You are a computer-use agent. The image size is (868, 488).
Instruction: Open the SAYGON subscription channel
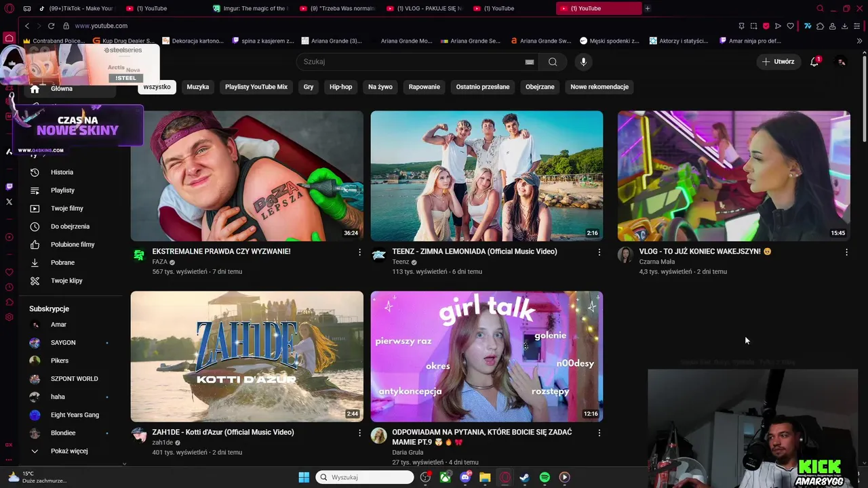pyautogui.click(x=63, y=343)
